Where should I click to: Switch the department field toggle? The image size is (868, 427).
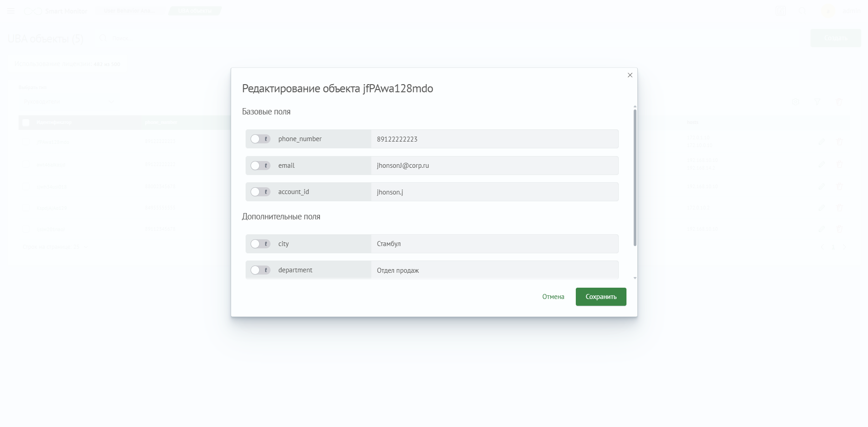(260, 270)
